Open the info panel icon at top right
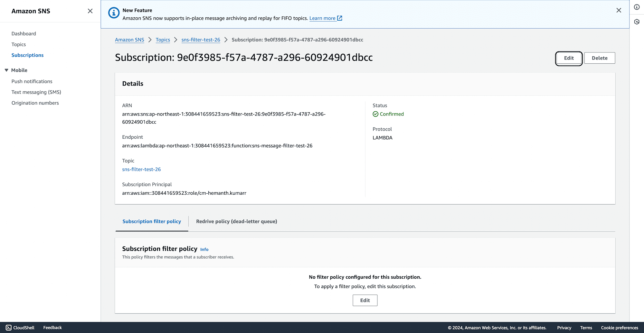The image size is (644, 333). pyautogui.click(x=637, y=7)
